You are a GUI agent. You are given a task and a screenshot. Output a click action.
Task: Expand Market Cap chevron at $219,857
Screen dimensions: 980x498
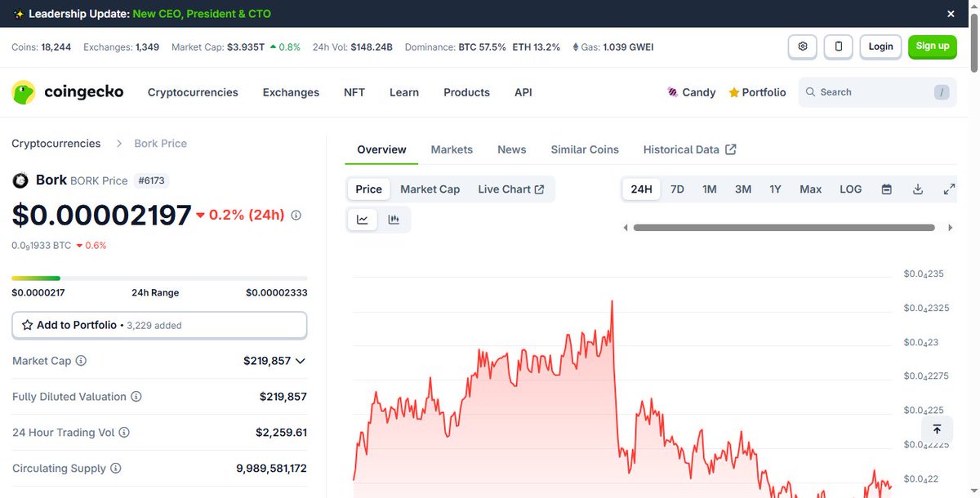click(x=300, y=361)
